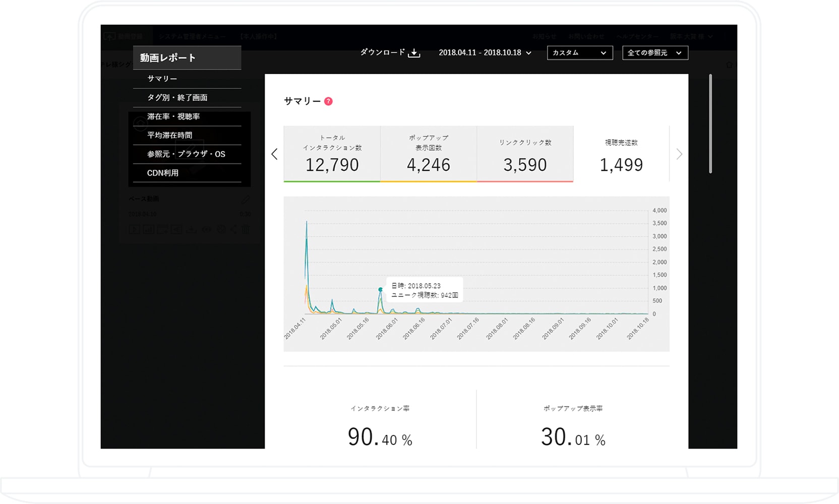Click the vertical scrollbar on the right
Screen dimensions: 839x504
pyautogui.click(x=710, y=124)
